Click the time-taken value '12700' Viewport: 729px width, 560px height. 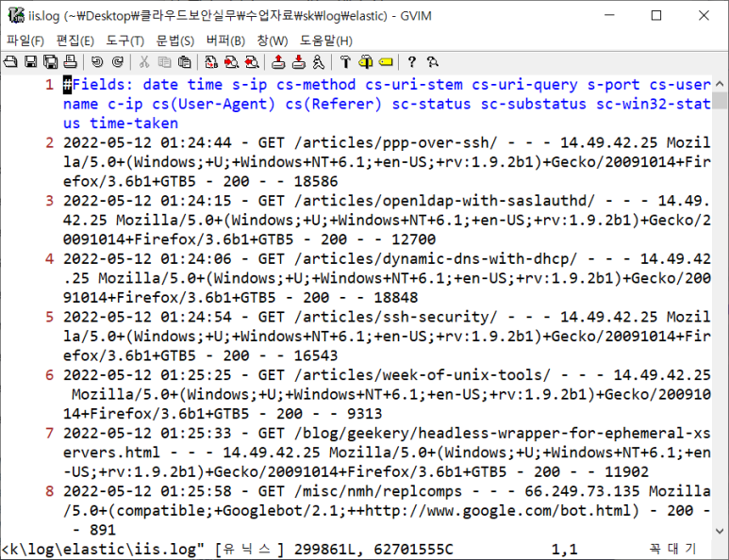tap(413, 239)
